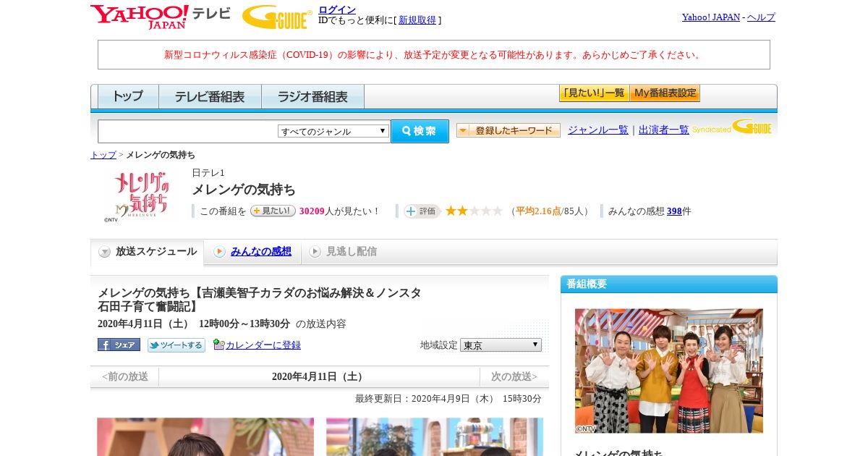
Task: Go to 次の放送> next broadcast
Action: point(514,376)
